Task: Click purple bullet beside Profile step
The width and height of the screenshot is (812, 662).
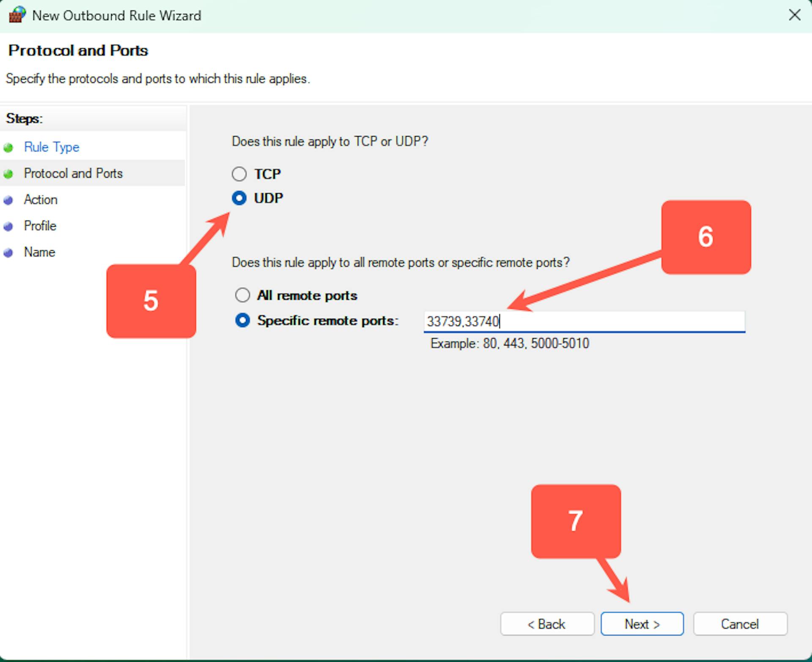Action: click(8, 226)
